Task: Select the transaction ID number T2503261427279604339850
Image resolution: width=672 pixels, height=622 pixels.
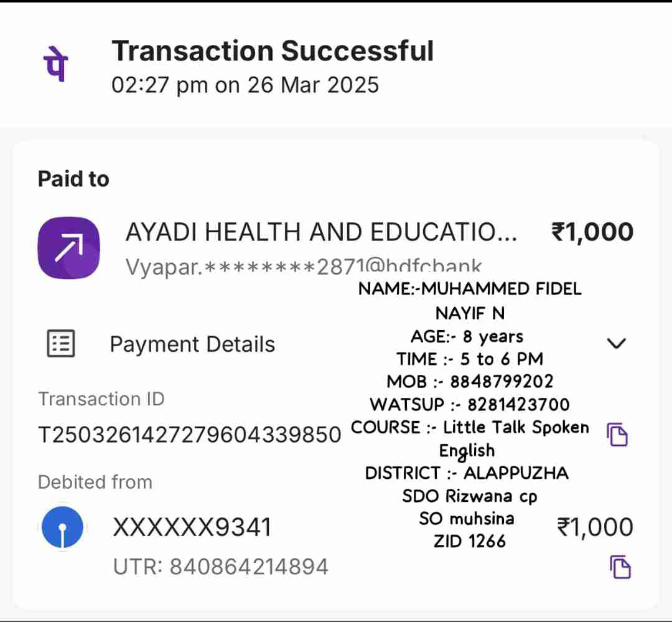Action: coord(190,435)
